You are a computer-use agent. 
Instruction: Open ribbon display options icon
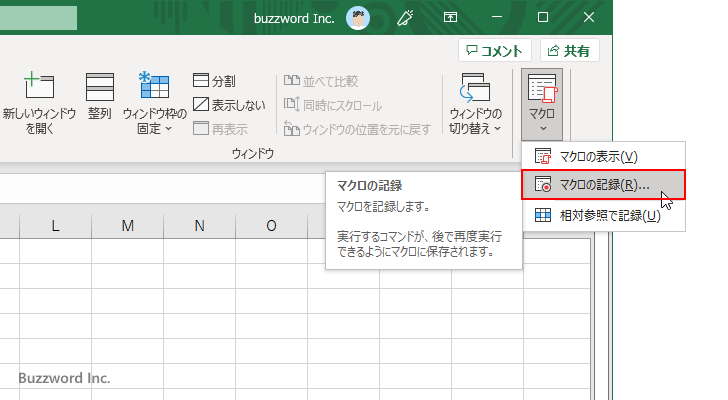coord(450,18)
